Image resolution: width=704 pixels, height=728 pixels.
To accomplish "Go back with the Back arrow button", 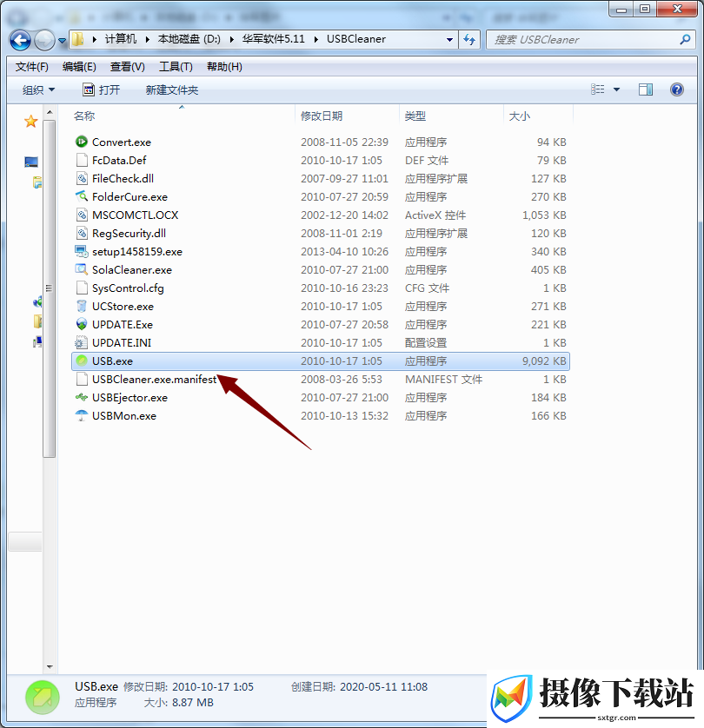I will pos(21,40).
